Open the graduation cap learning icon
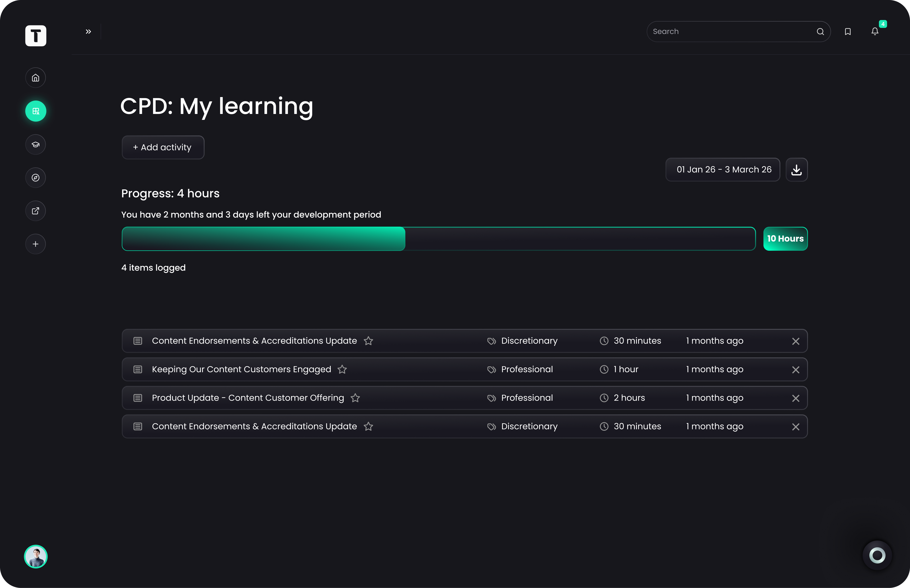This screenshot has width=910, height=588. point(36,145)
